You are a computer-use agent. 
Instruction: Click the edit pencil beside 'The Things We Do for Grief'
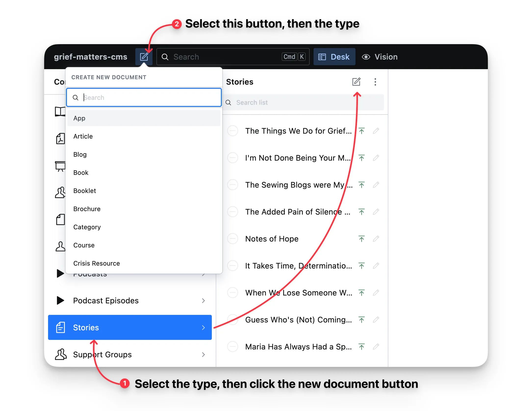376,131
